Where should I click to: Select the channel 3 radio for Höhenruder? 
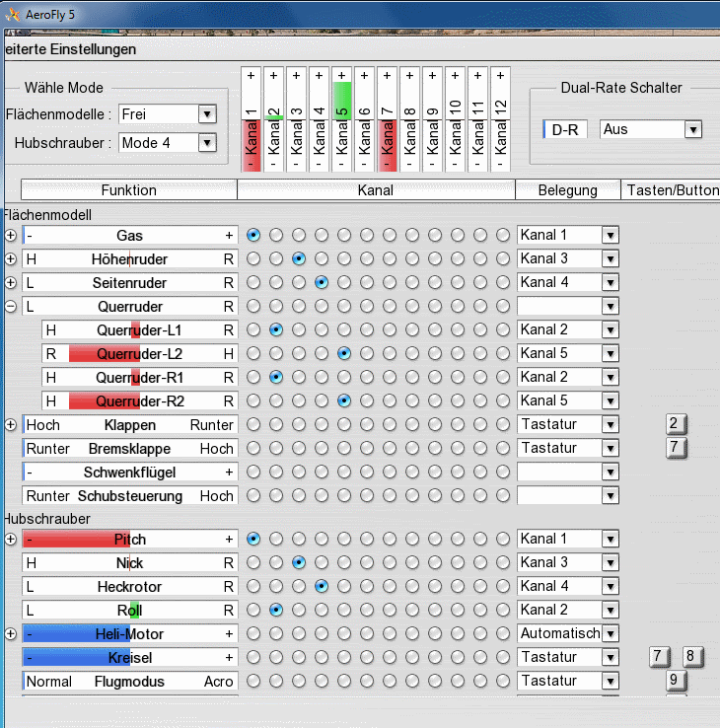pos(299,258)
